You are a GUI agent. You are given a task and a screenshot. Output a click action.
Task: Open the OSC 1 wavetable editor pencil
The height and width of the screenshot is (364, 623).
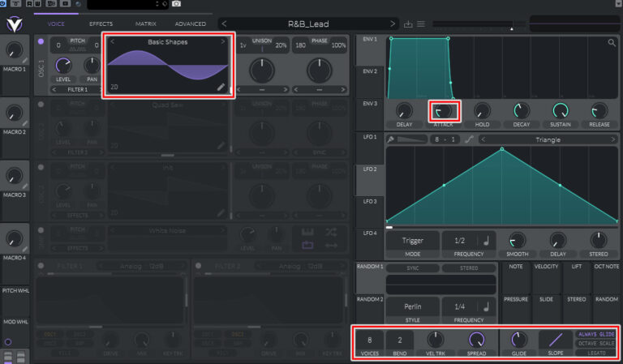(221, 87)
